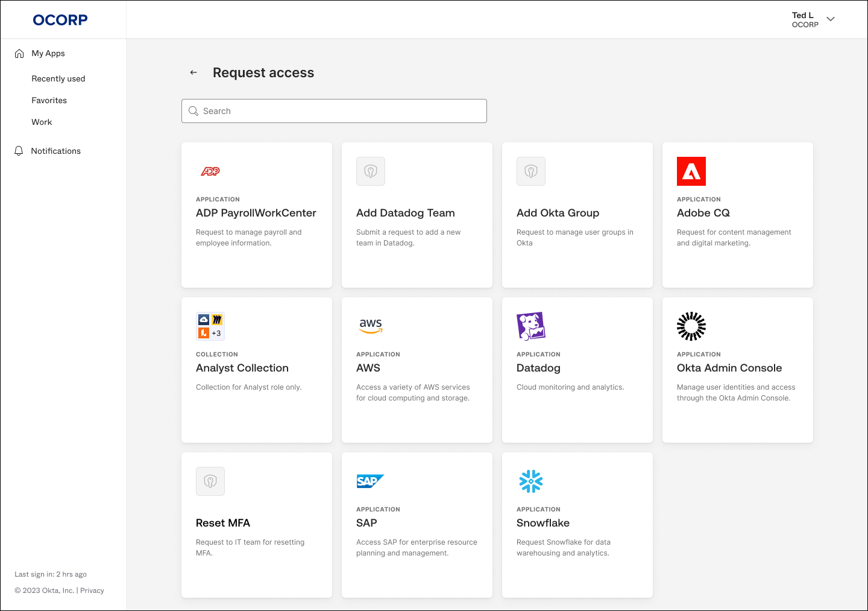
Task: Select the AWS application title
Action: click(368, 368)
